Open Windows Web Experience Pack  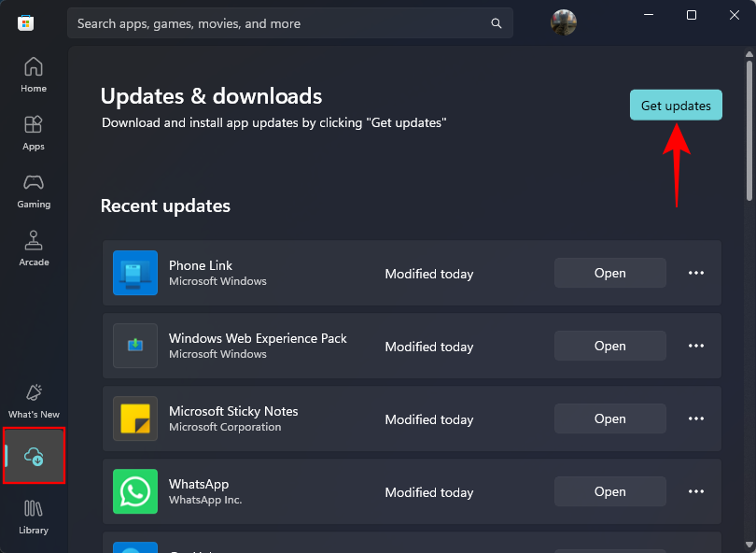pos(610,346)
